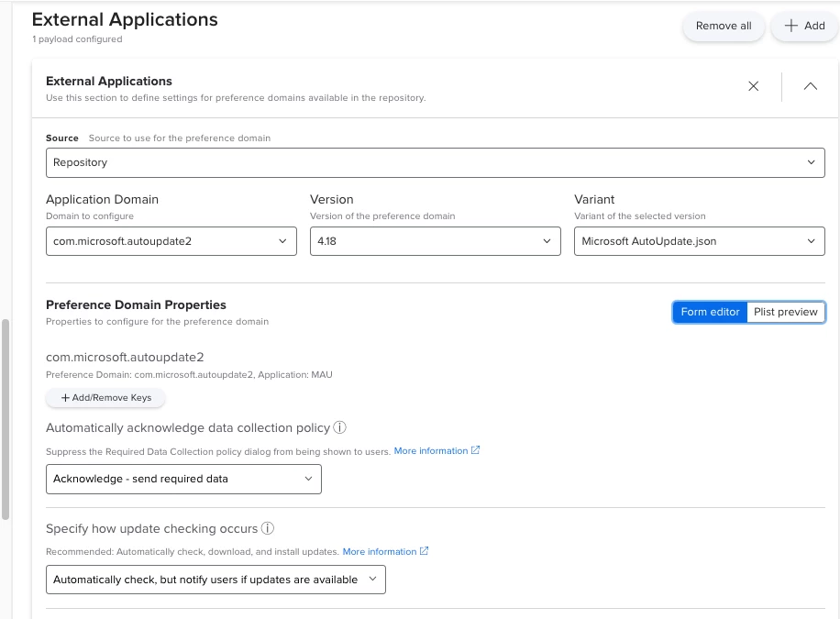Open the Variant Microsoft AutoUpdate.json dropdown
The image size is (840, 619).
(x=699, y=241)
